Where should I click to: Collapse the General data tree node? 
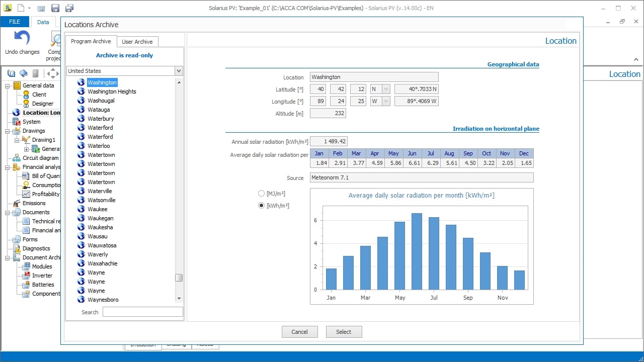8,85
